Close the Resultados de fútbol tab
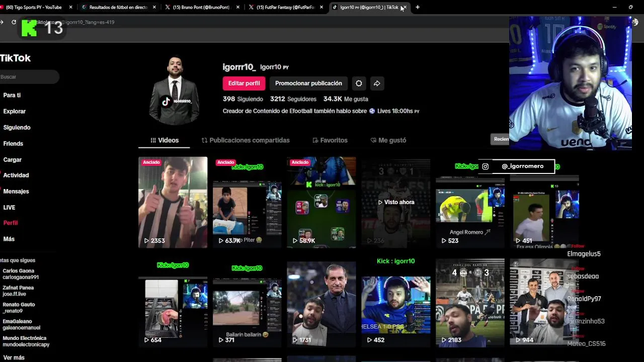 click(x=154, y=7)
